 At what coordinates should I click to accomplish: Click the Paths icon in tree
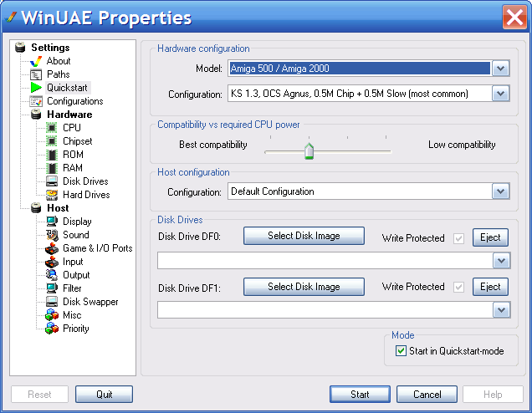tap(36, 74)
